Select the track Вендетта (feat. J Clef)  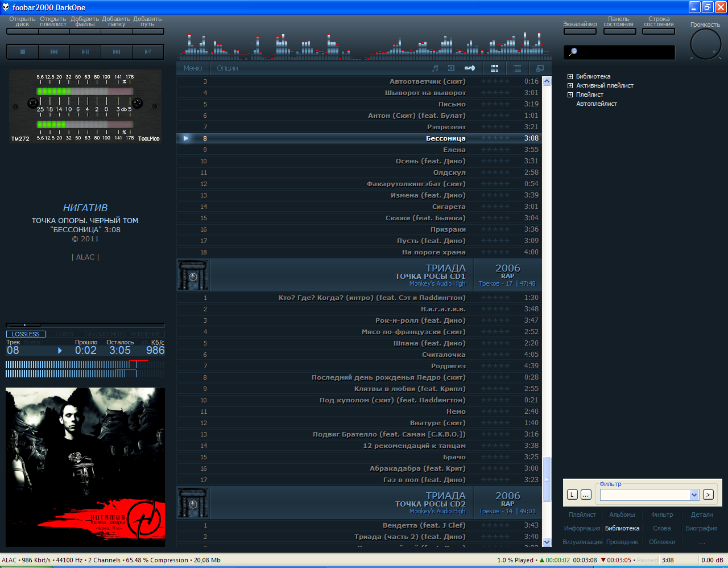click(359, 525)
